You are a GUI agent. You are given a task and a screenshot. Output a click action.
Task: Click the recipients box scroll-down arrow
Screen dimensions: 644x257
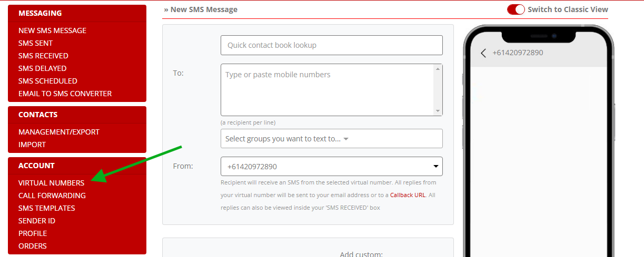point(438,111)
